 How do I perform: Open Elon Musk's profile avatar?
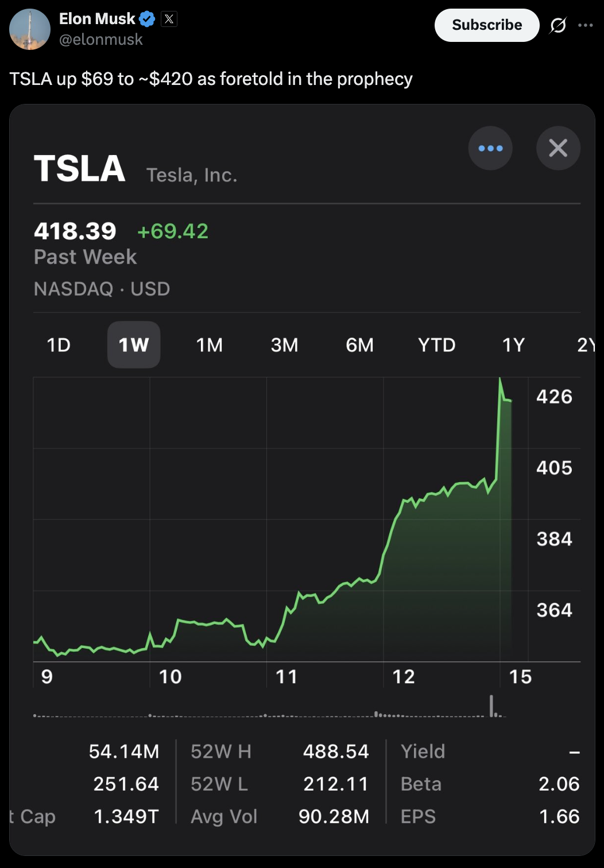30,29
